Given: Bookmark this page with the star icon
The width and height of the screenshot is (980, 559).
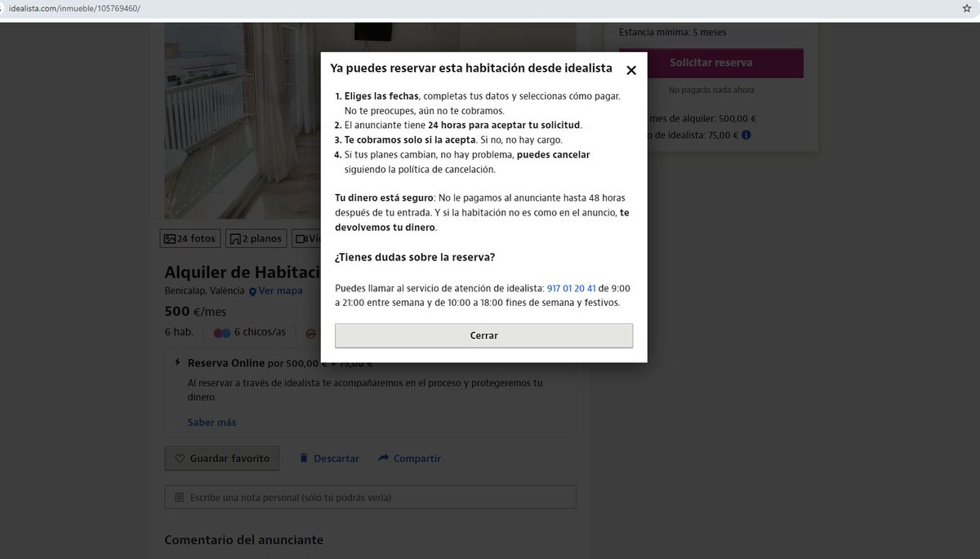Looking at the screenshot, I should click(x=966, y=8).
